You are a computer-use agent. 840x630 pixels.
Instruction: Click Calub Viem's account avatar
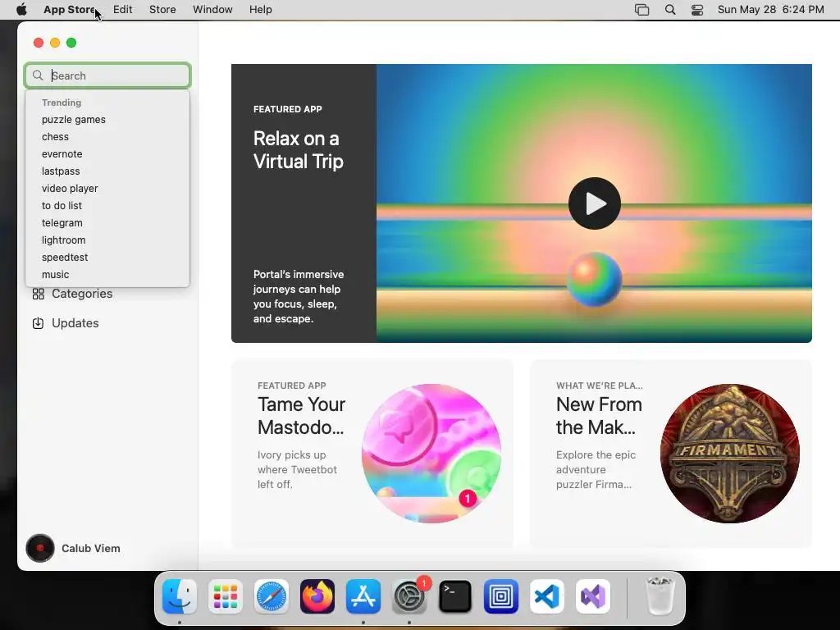pyautogui.click(x=40, y=548)
